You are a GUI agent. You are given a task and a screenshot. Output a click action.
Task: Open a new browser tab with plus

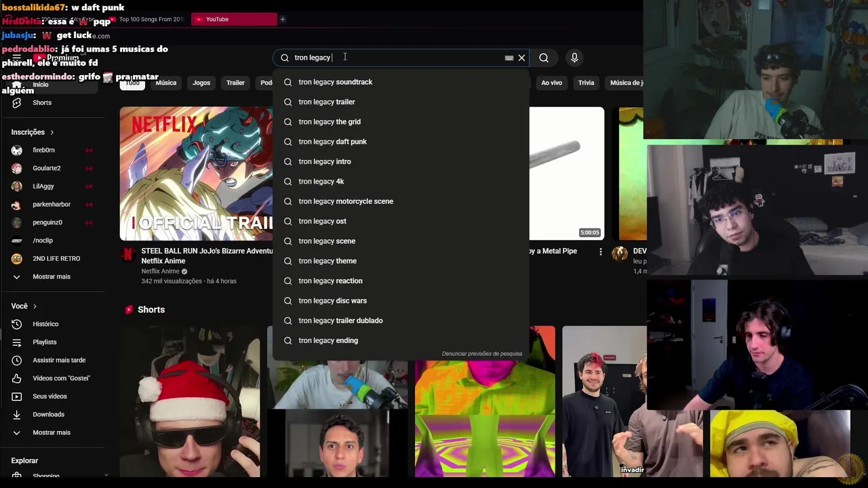coord(283,19)
